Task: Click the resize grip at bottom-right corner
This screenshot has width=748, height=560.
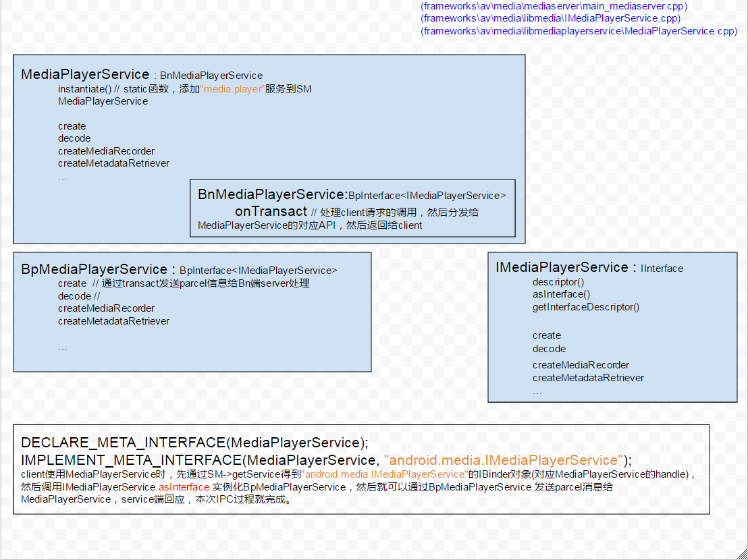Action: 742,554
